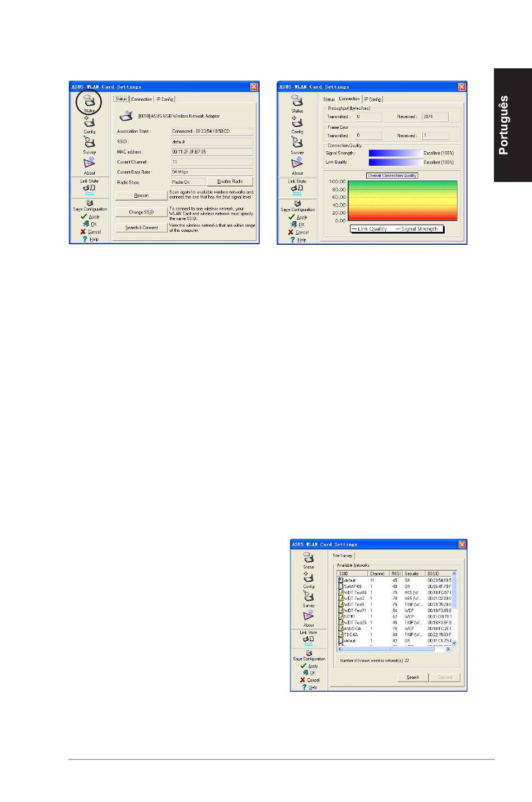Select the ASUS-OA network row
532x802 pixels.
point(394,628)
